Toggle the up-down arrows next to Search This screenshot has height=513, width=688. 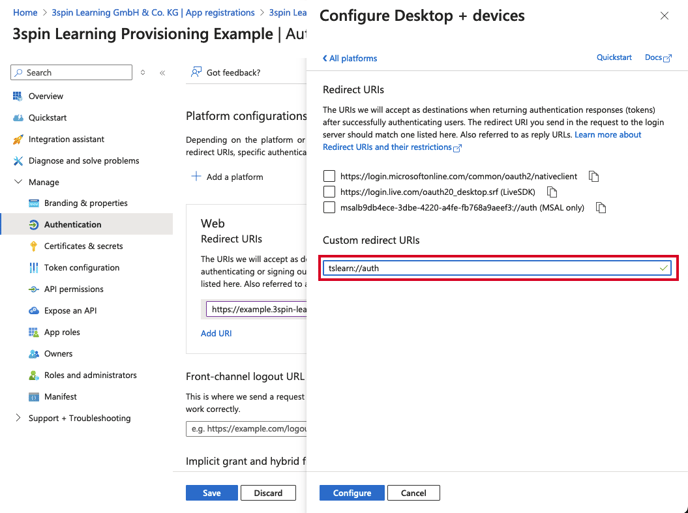[143, 72]
